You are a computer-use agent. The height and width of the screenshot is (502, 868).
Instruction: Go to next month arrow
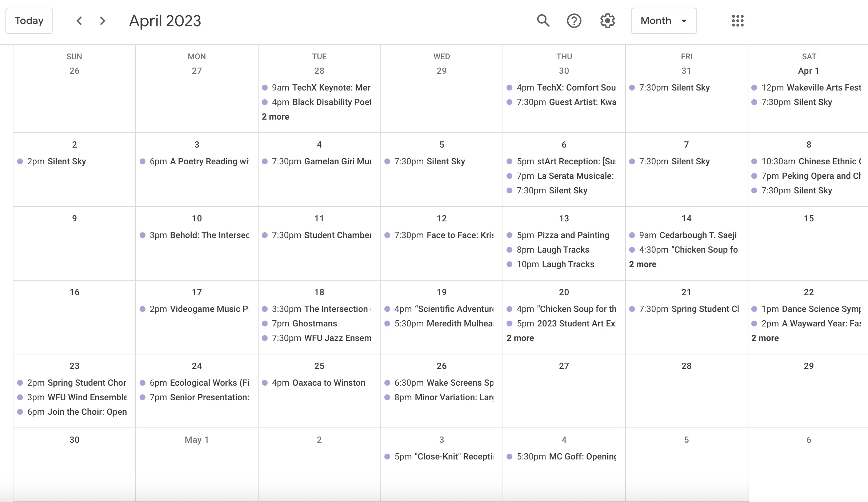tap(103, 21)
